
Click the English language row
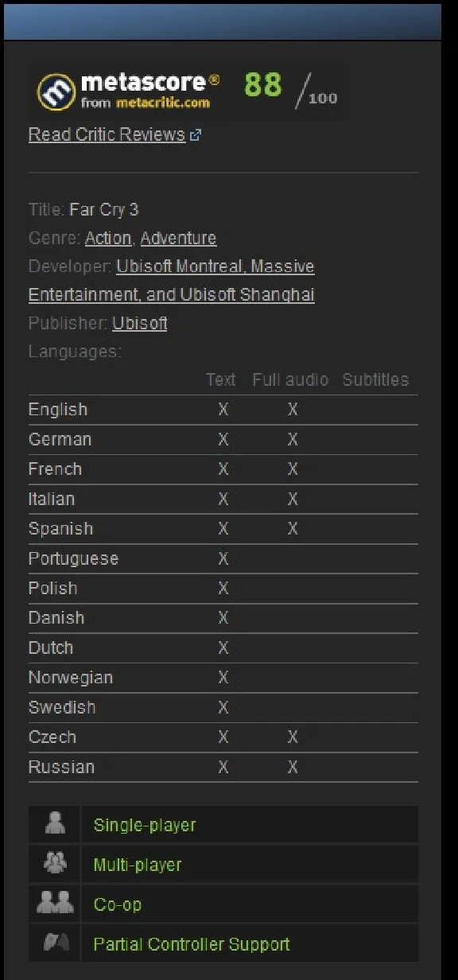pyautogui.click(x=223, y=410)
